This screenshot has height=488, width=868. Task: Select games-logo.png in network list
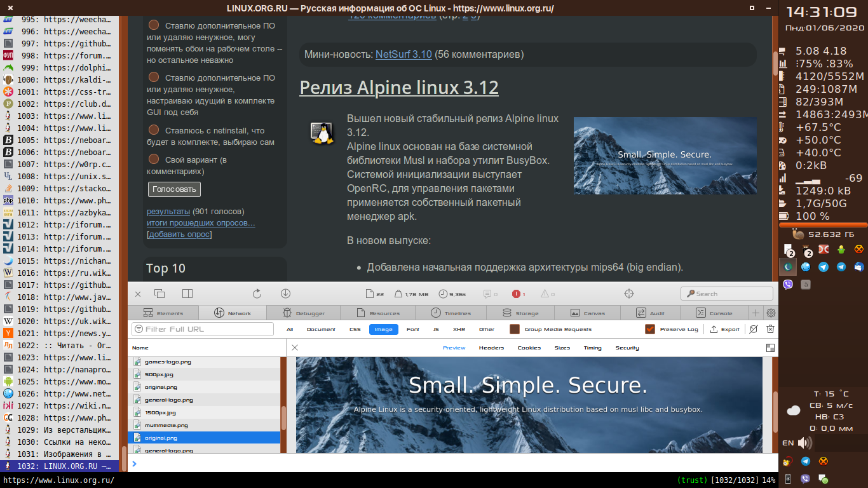pyautogui.click(x=205, y=362)
